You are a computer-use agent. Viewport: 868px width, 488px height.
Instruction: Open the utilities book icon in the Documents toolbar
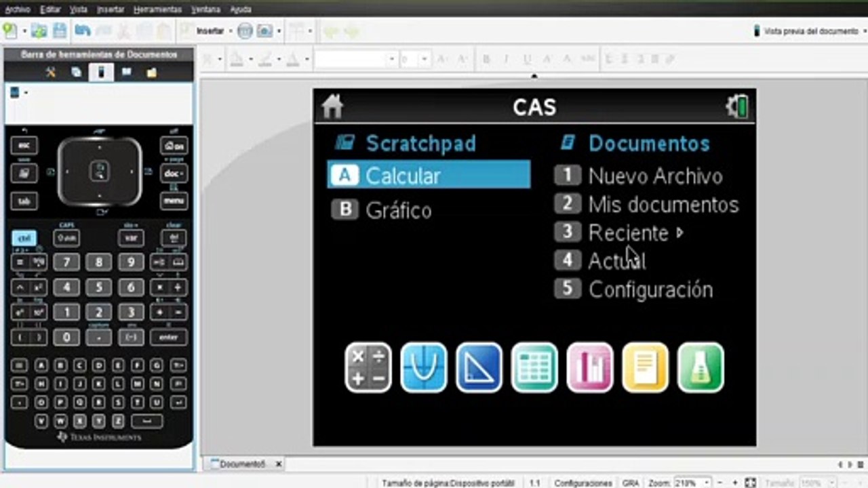[x=127, y=73]
